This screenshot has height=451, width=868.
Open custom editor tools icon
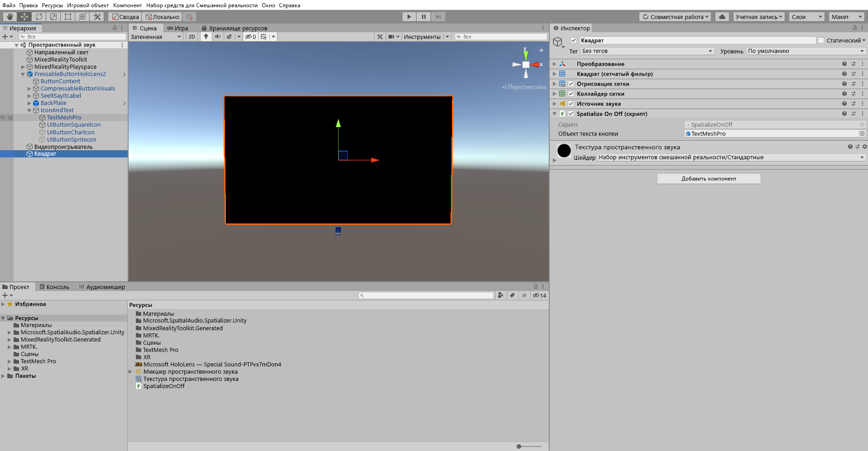(97, 17)
